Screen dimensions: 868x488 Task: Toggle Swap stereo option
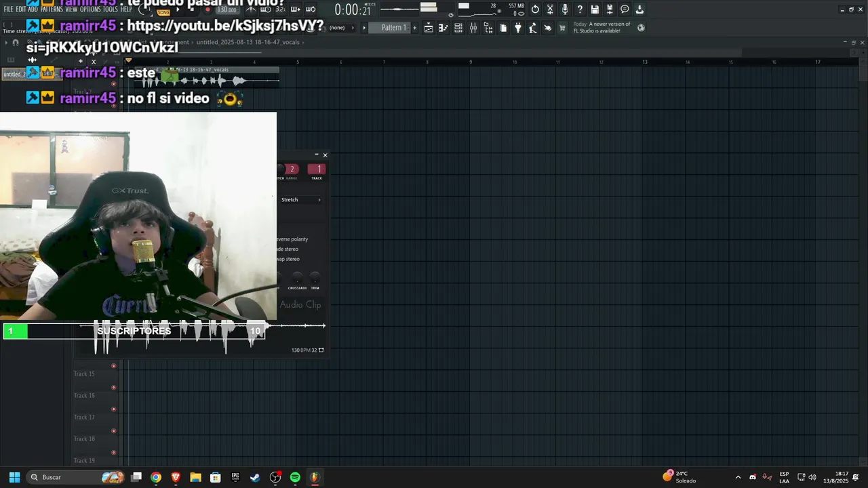288,259
